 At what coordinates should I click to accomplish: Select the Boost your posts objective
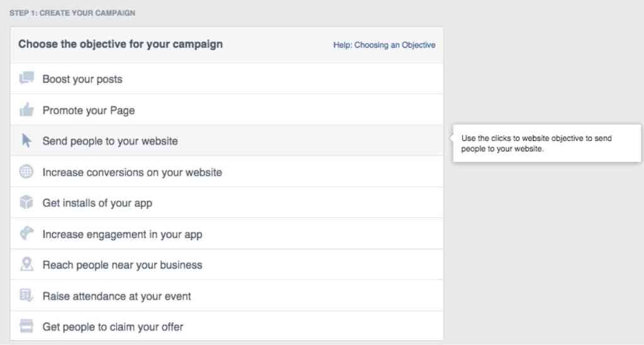pyautogui.click(x=82, y=79)
